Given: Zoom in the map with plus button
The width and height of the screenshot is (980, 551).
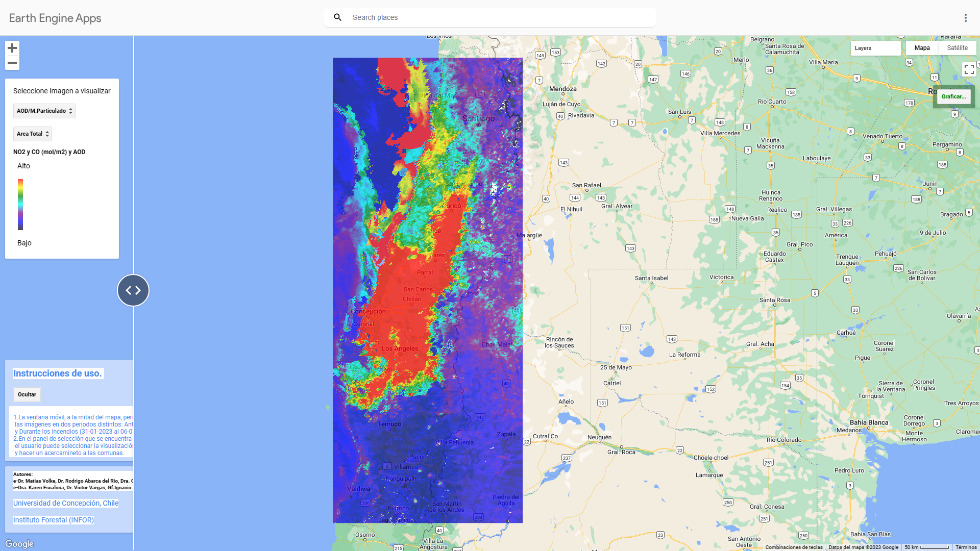Looking at the screenshot, I should tap(12, 48).
